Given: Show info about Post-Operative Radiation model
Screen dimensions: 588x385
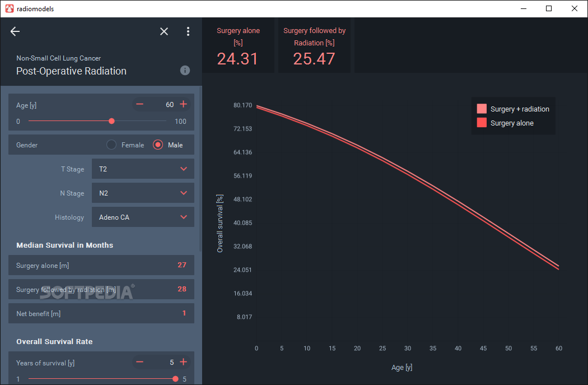Looking at the screenshot, I should point(185,70).
